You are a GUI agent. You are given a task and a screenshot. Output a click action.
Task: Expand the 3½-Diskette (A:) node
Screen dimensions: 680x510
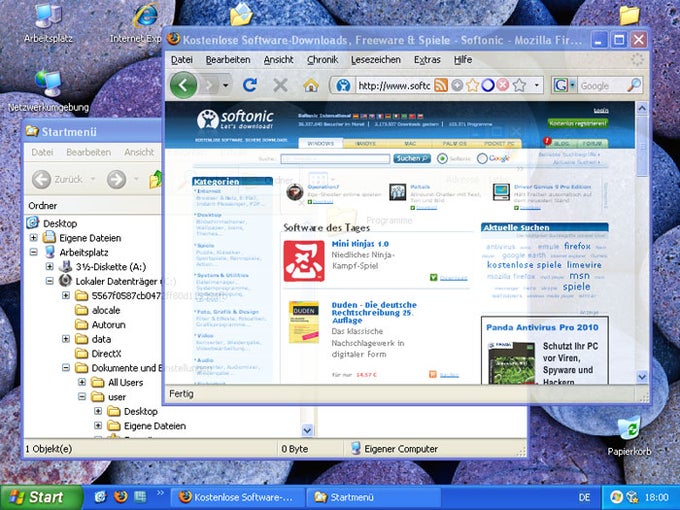click(x=49, y=266)
